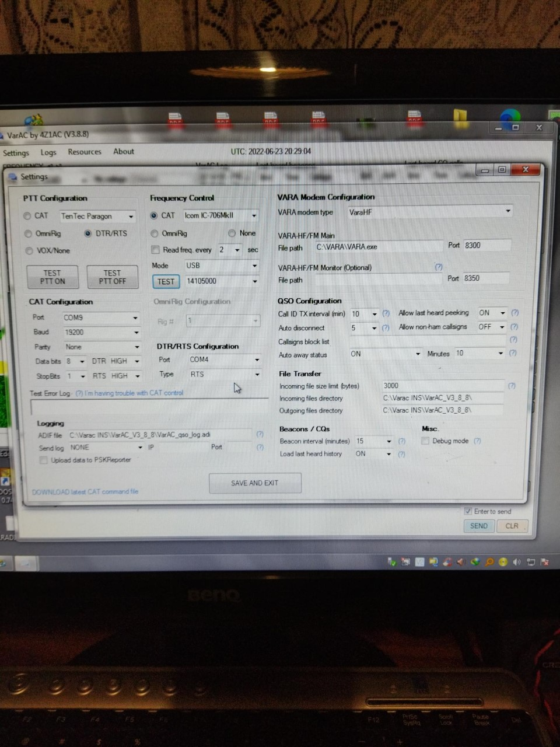Image resolution: width=560 pixels, height=747 pixels.
Task: Show help icon for Beacon interval
Action: point(401,441)
